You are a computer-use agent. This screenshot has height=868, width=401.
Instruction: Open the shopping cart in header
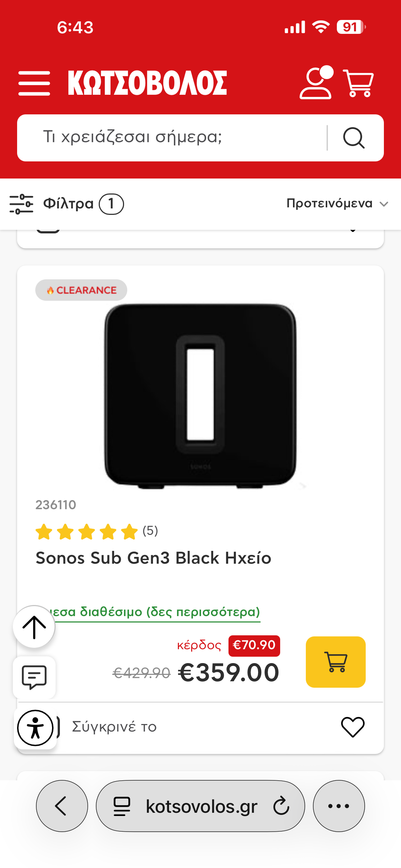click(358, 83)
